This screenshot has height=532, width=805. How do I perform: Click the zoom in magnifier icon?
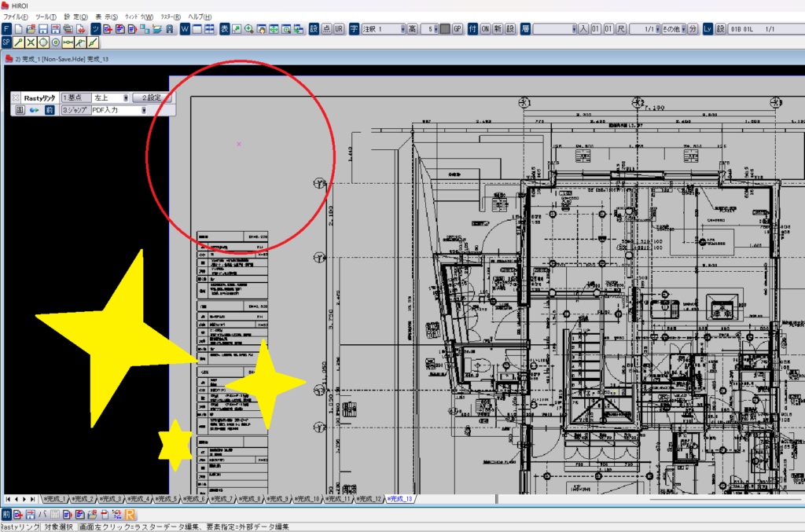click(x=248, y=29)
